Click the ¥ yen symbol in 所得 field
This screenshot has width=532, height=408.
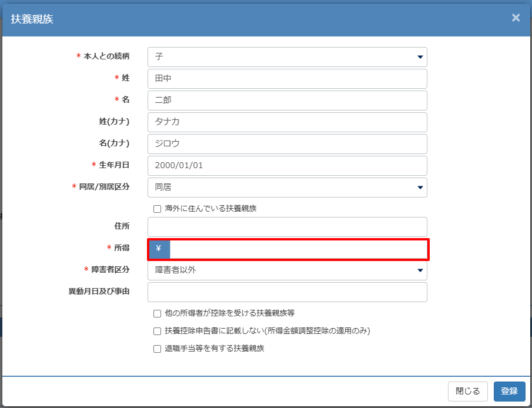click(x=159, y=249)
